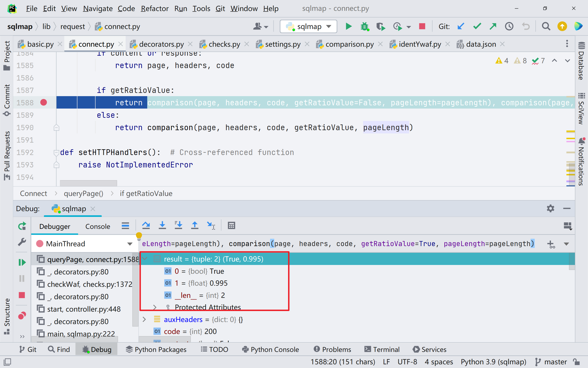588x368 pixels.
Task: Commit changes with Git green checkmark
Action: click(477, 26)
